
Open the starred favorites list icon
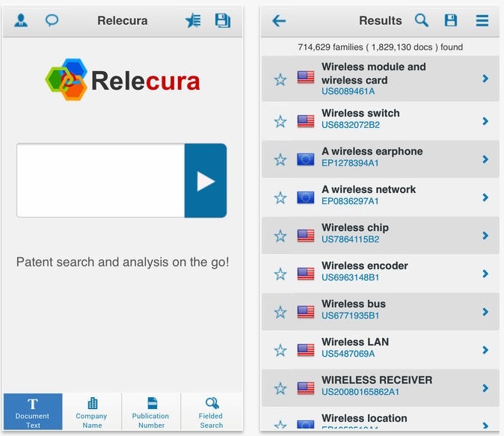[x=193, y=21]
